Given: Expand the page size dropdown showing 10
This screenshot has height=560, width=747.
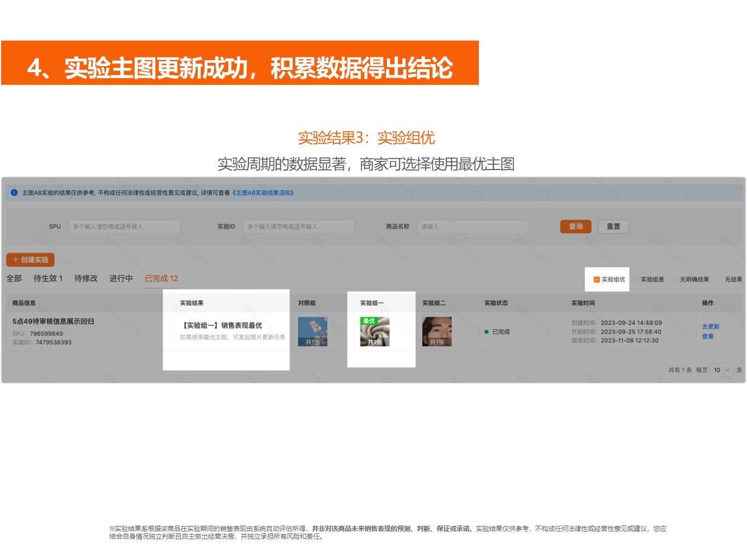Looking at the screenshot, I should (722, 370).
